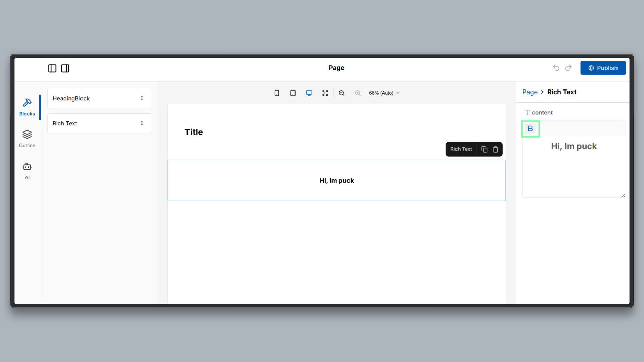This screenshot has width=644, height=362.
Task: Grab the HeadingBlock drag handle
Action: (x=142, y=98)
